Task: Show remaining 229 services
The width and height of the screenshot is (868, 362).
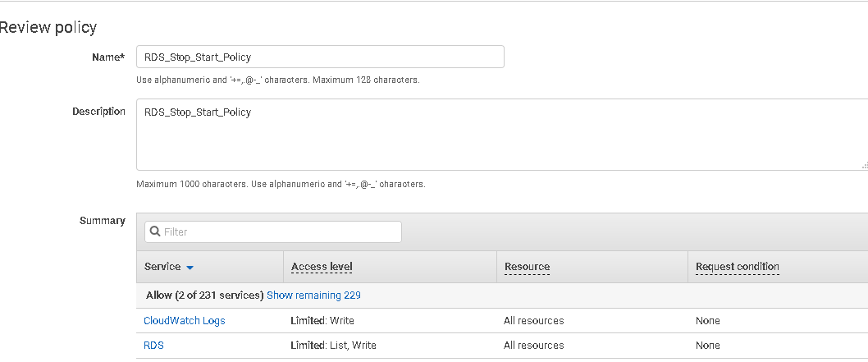Action: [x=313, y=295]
